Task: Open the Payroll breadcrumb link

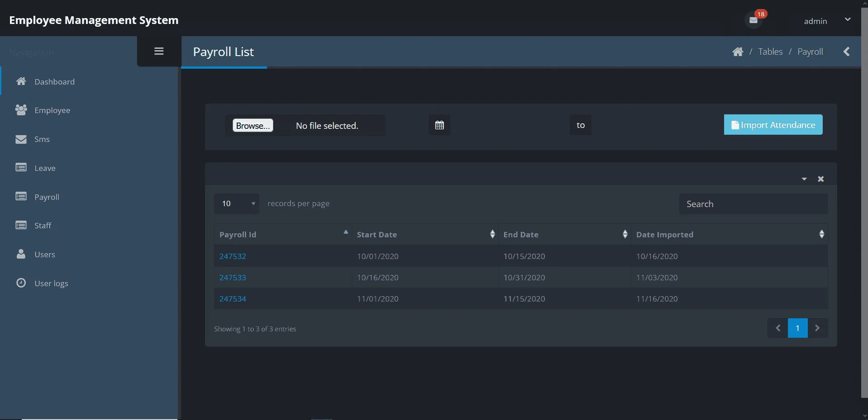Action: coord(810,52)
